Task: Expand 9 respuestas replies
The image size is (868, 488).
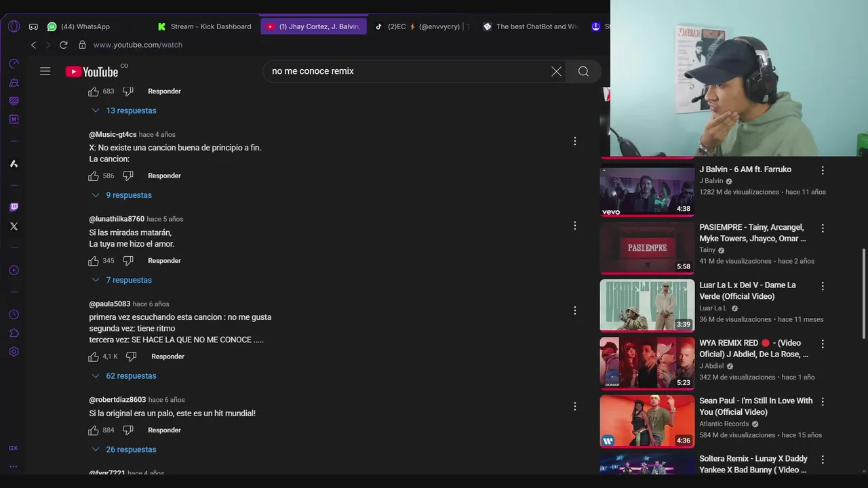Action: pyautogui.click(x=121, y=195)
